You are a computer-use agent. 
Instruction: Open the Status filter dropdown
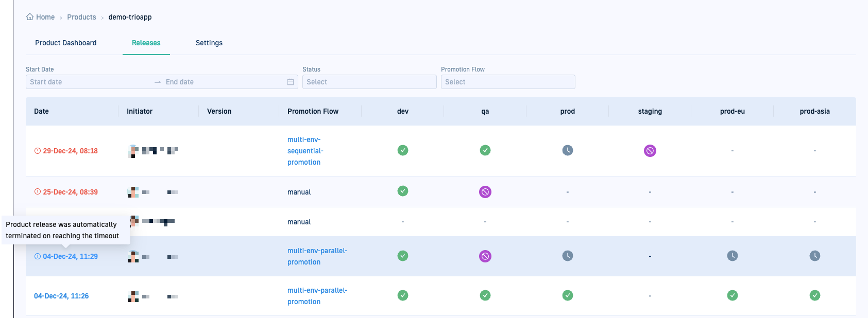pos(369,82)
